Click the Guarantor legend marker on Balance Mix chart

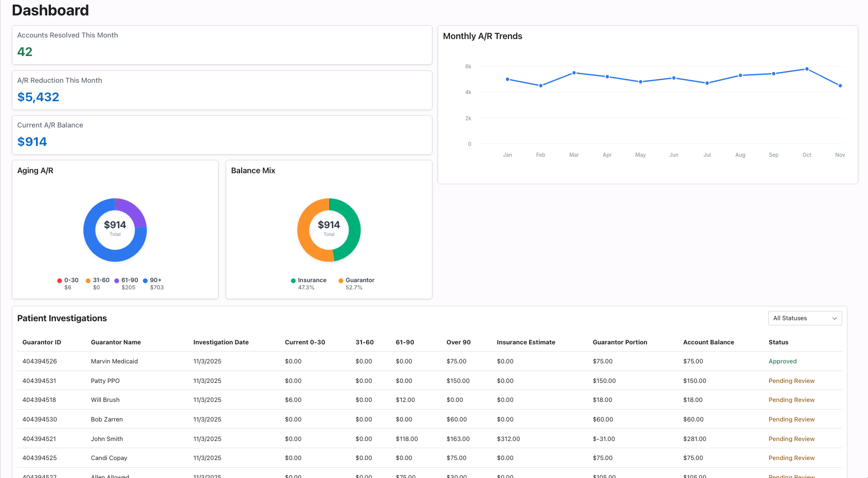[x=341, y=280]
